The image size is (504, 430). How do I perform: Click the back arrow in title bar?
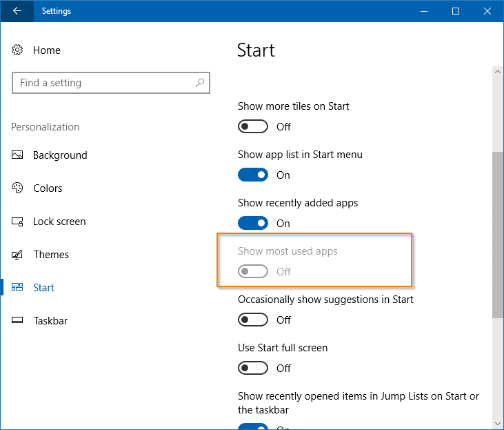17,11
